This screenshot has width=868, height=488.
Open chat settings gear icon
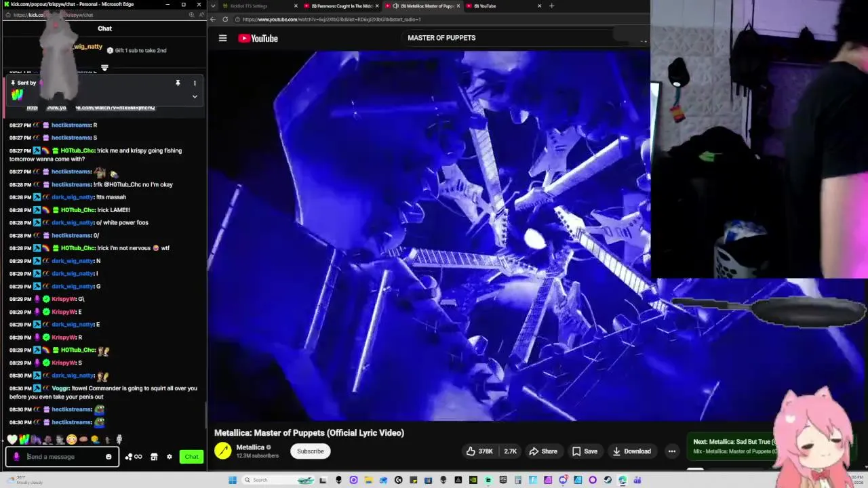pyautogui.click(x=170, y=457)
